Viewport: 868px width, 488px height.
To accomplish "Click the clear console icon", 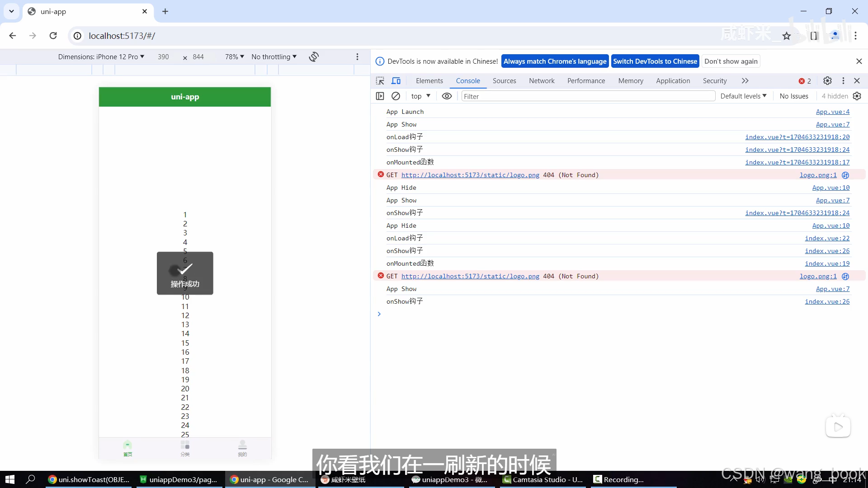I will [395, 96].
